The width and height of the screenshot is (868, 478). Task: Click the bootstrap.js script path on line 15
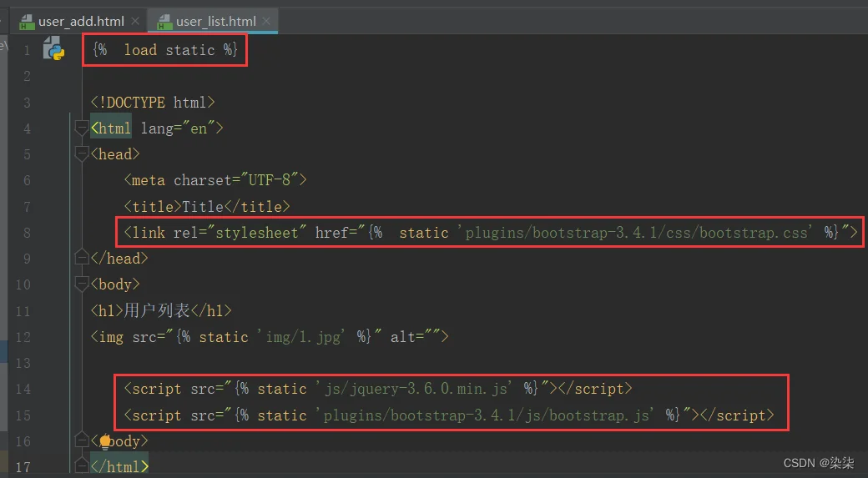click(x=486, y=415)
